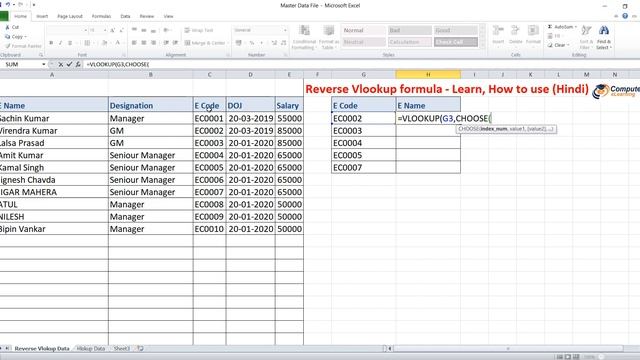Click Format cells icon in Cells group
Image resolution: width=640 pixels, height=360 pixels.
point(533,31)
